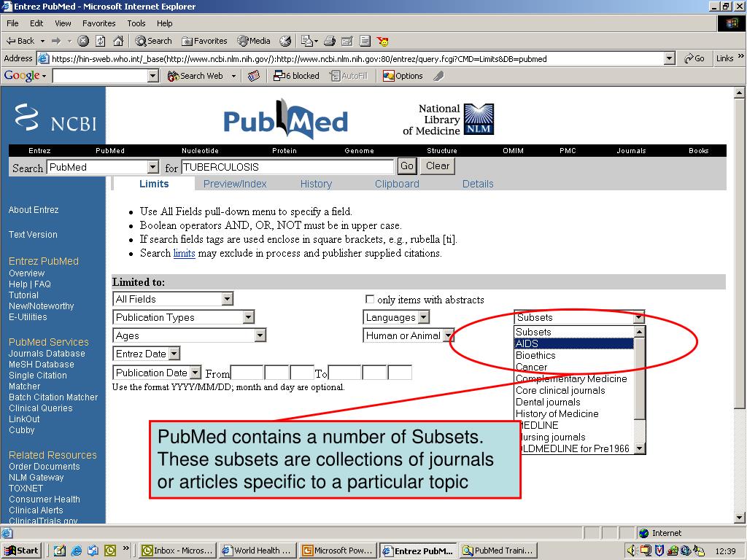The image size is (747, 560).
Task: Open the MeSH Database sidebar link
Action: tap(42, 365)
